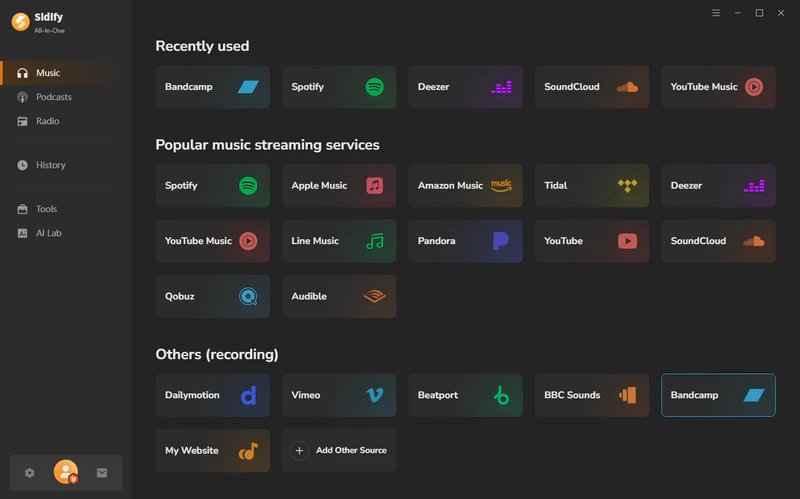Click YouTube Music icon in Popular services

248,241
